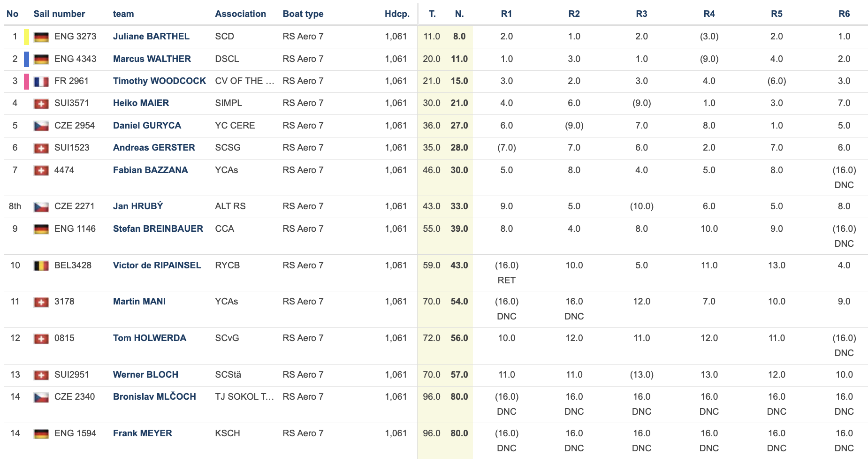Click the yellow first-place marker

pos(27,37)
